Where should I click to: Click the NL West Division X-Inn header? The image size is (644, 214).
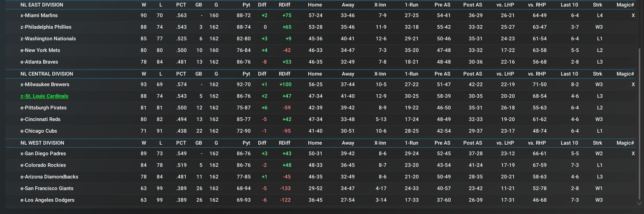(380, 143)
